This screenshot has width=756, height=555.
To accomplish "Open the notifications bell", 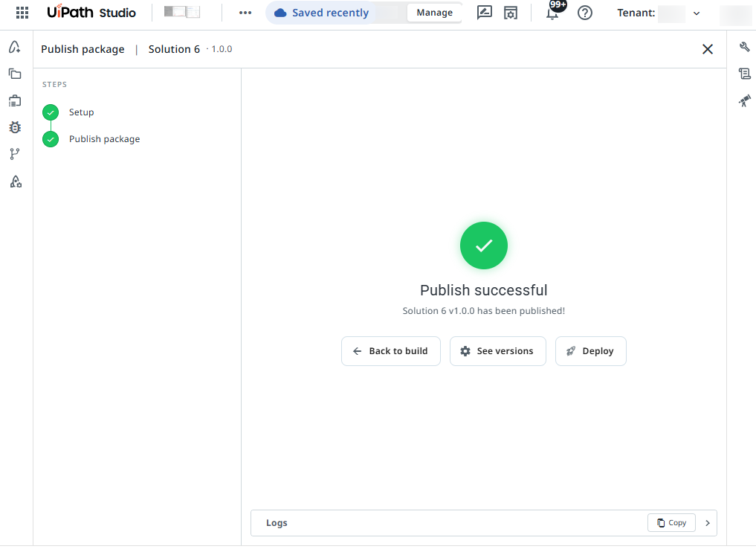I will click(552, 13).
